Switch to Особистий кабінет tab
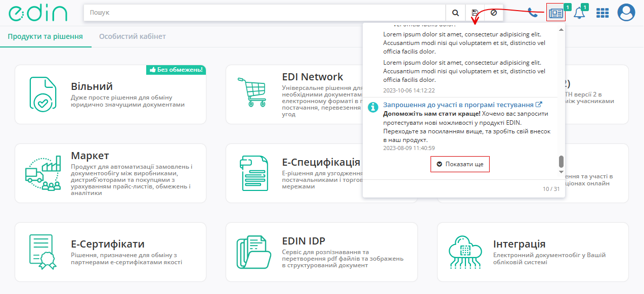Screen dimensions: 644x294 132,36
